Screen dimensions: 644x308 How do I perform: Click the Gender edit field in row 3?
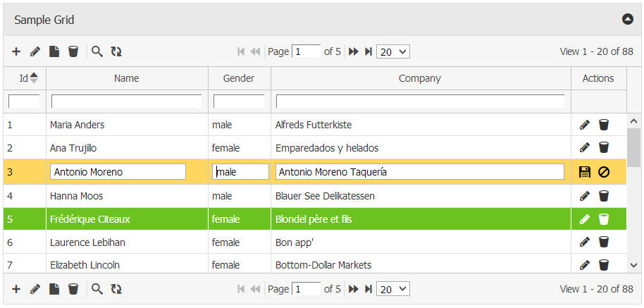240,172
